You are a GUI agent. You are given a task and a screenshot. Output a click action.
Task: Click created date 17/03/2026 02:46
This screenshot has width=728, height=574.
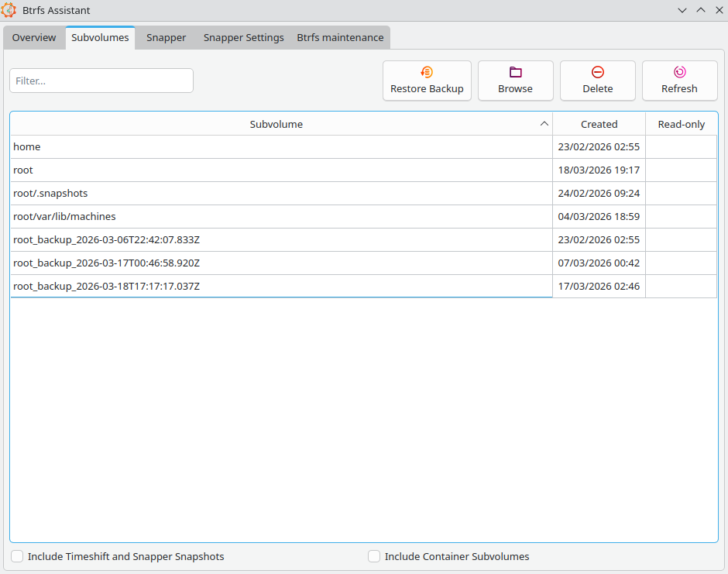599,286
